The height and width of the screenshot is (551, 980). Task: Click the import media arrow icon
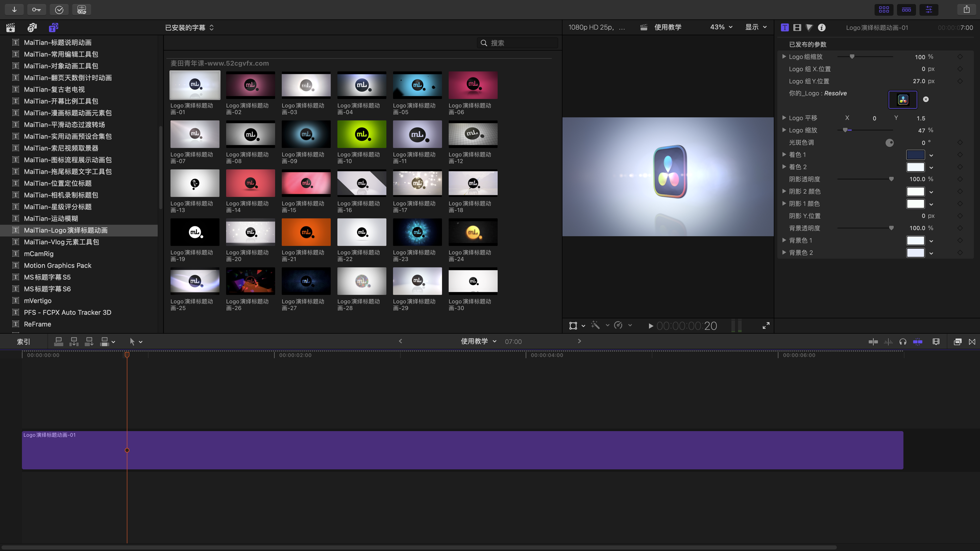(x=14, y=9)
